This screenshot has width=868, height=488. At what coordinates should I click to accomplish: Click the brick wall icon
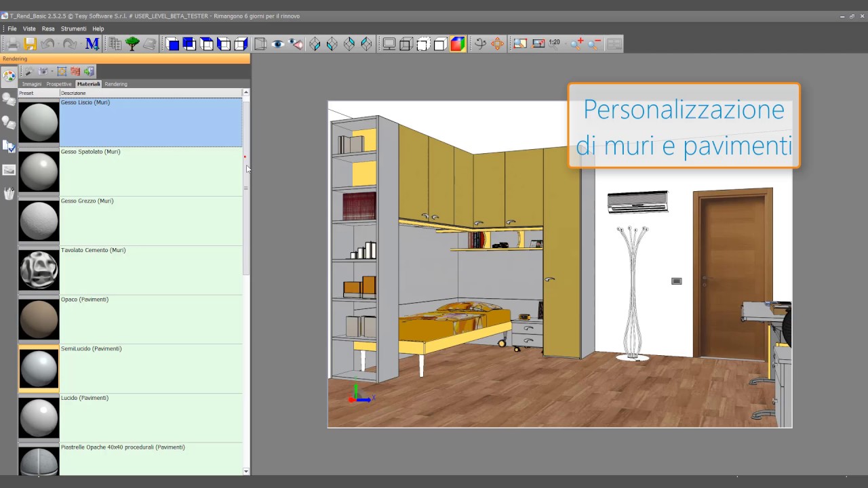[x=75, y=71]
